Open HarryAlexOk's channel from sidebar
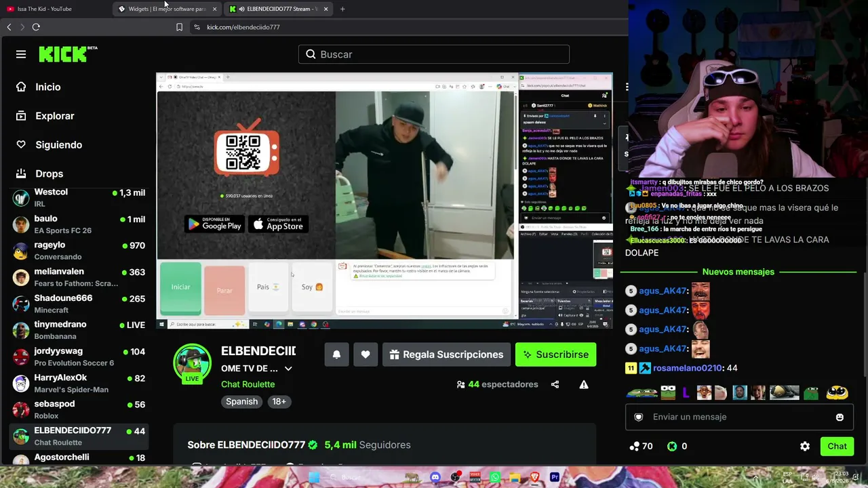 79,383
